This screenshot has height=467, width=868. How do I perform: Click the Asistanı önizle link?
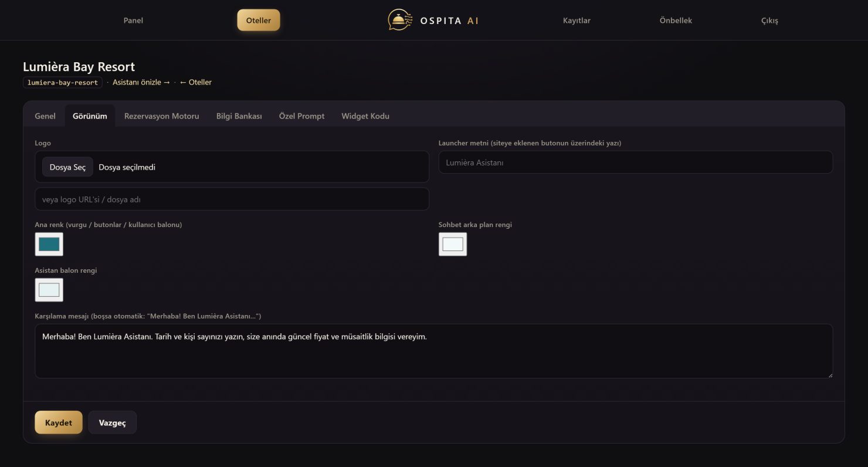[x=141, y=83]
